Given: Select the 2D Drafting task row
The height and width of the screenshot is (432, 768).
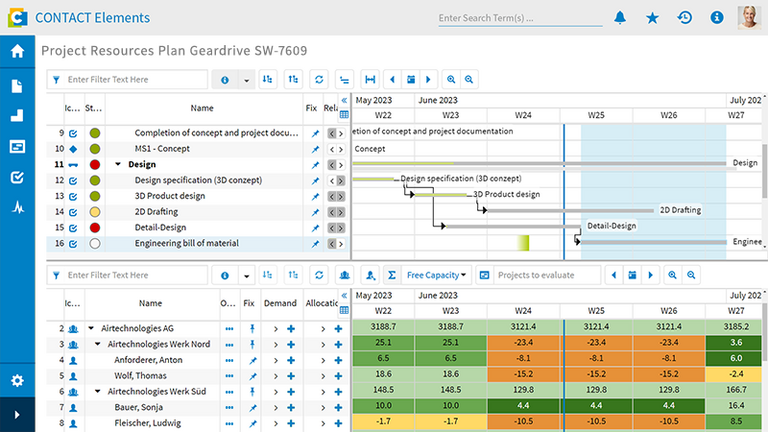Looking at the screenshot, I should point(198,212).
